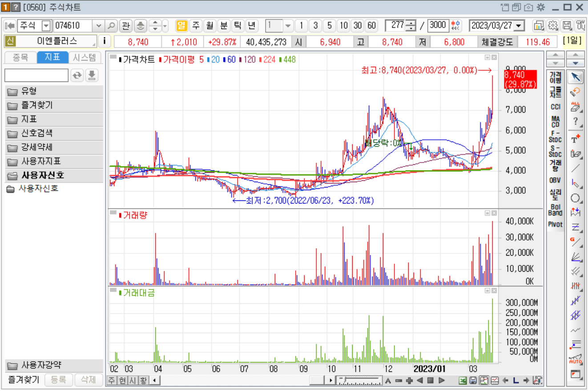The height and width of the screenshot is (391, 588).
Task: Toggle the 관 button in toolbar
Action: point(126,26)
